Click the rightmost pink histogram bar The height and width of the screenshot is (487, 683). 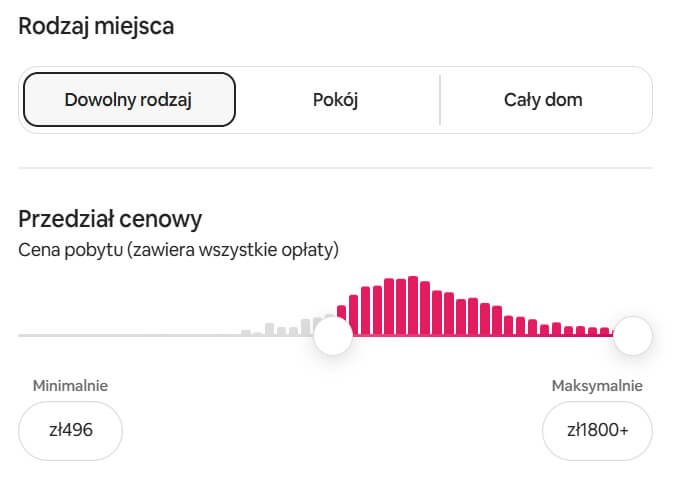(604, 331)
